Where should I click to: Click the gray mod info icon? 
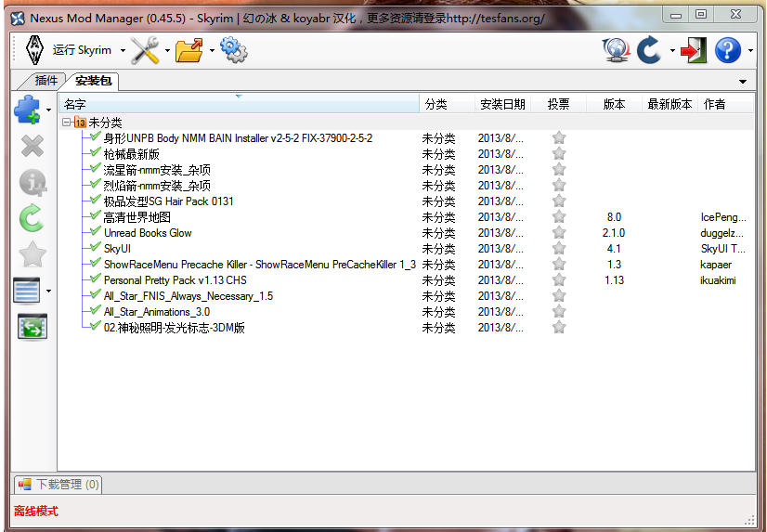point(32,182)
